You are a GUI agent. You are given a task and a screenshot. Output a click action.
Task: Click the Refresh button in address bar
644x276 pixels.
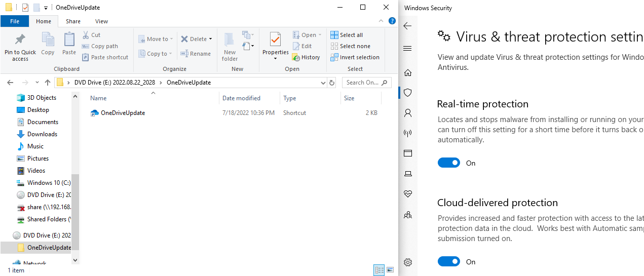[x=332, y=83]
